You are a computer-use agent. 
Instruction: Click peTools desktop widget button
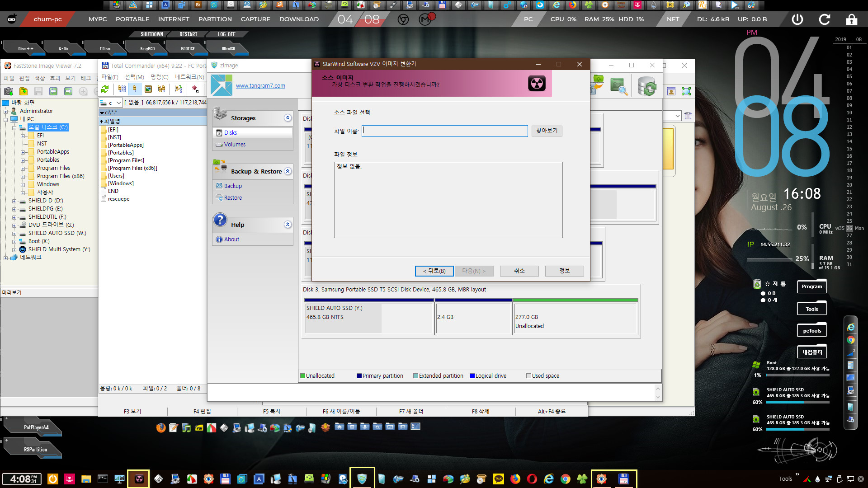[x=811, y=331]
